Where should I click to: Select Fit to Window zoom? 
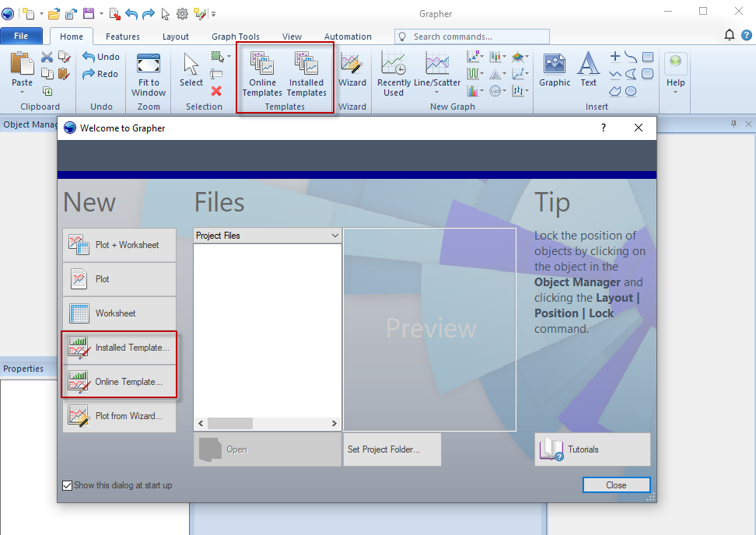[149, 74]
